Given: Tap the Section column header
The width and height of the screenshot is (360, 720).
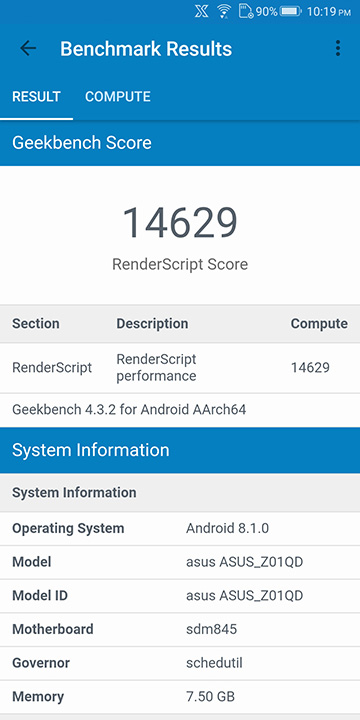Looking at the screenshot, I should tap(36, 323).
